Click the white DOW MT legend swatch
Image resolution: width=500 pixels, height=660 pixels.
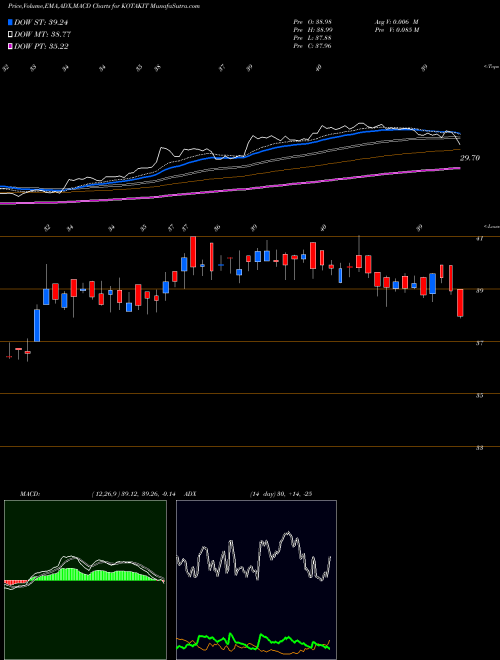pos(10,35)
